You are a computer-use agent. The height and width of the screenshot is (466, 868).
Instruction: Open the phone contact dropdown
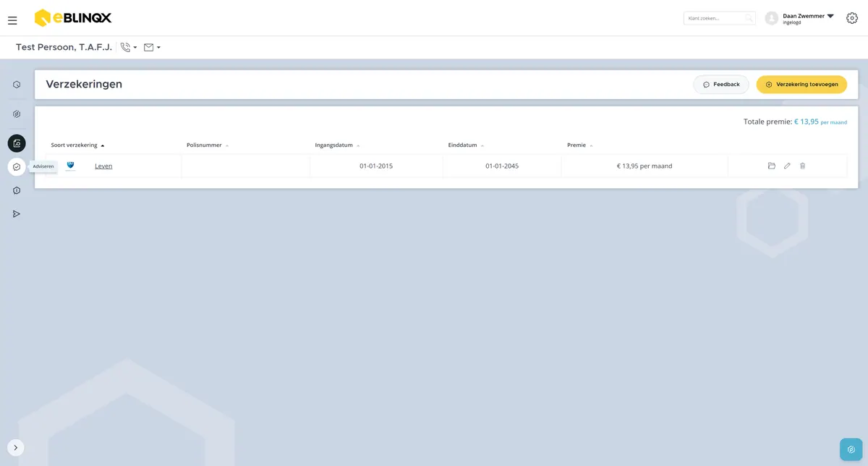[x=129, y=48]
